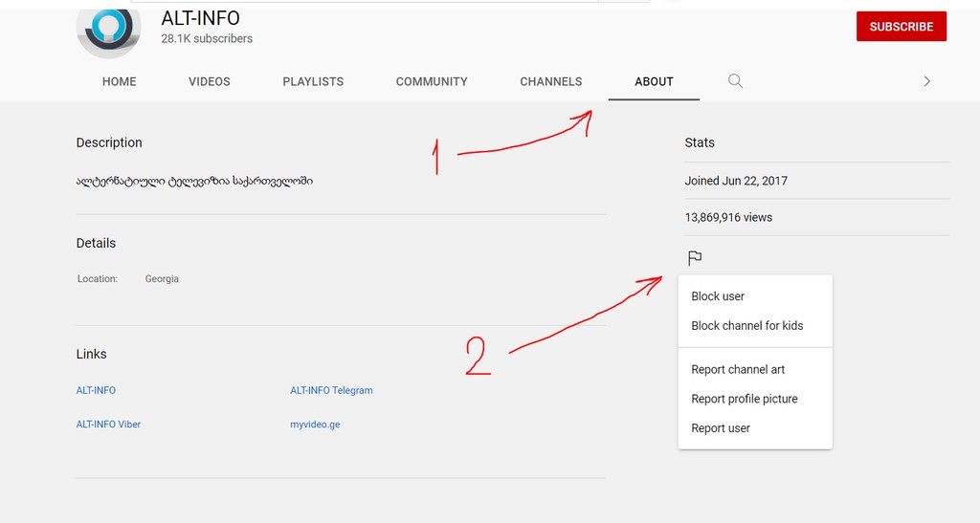
Task: Choose Block channel for kids
Action: point(755,326)
